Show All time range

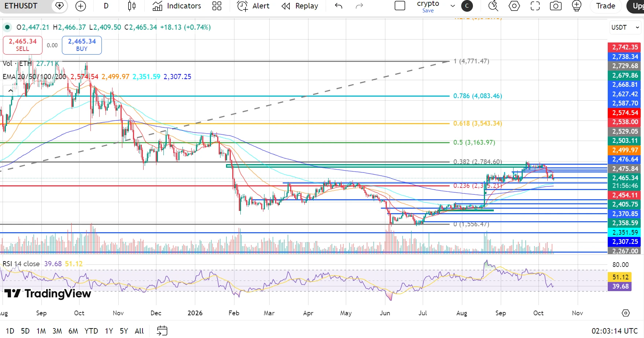click(x=139, y=331)
